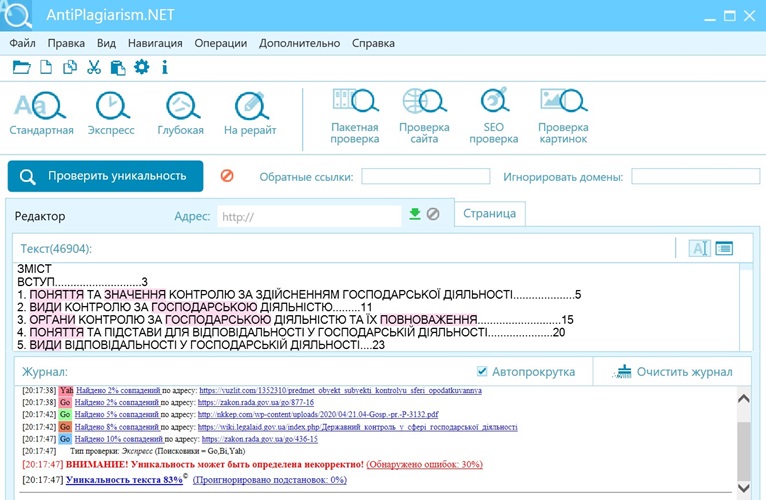Image resolution: width=766 pixels, height=500 pixels.
Task: Open the wiki.legalaid.gov.ua link
Action: (358, 427)
